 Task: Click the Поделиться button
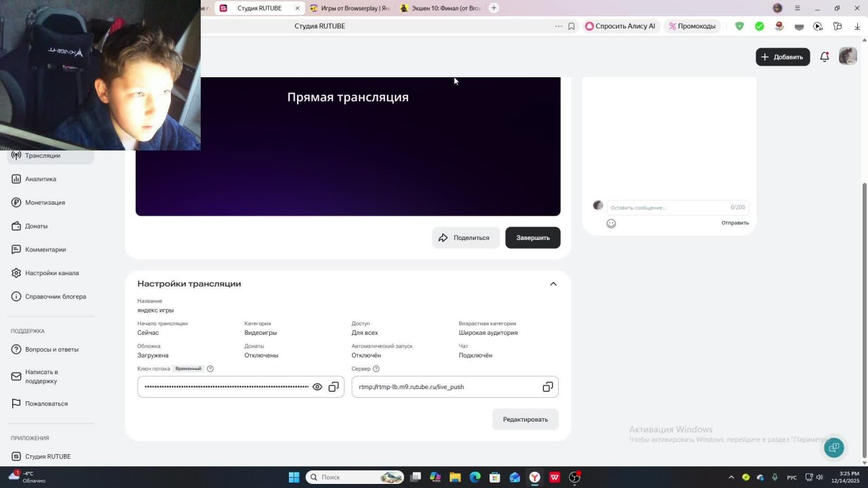[466, 238]
